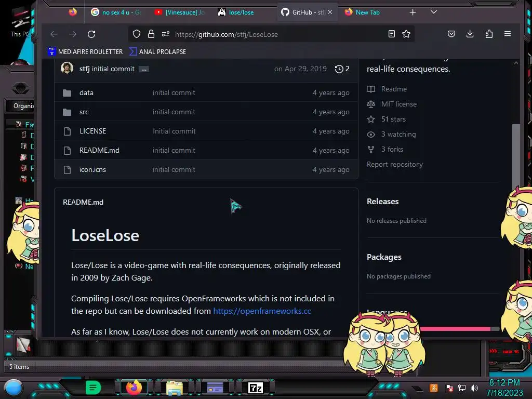View the 3 watching link
The height and width of the screenshot is (399, 532).
[x=391, y=135]
